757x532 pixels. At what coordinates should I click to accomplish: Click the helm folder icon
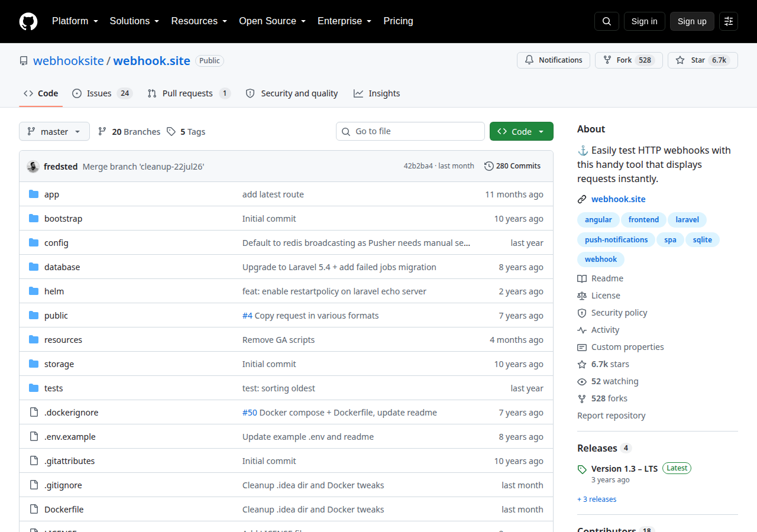click(x=34, y=291)
